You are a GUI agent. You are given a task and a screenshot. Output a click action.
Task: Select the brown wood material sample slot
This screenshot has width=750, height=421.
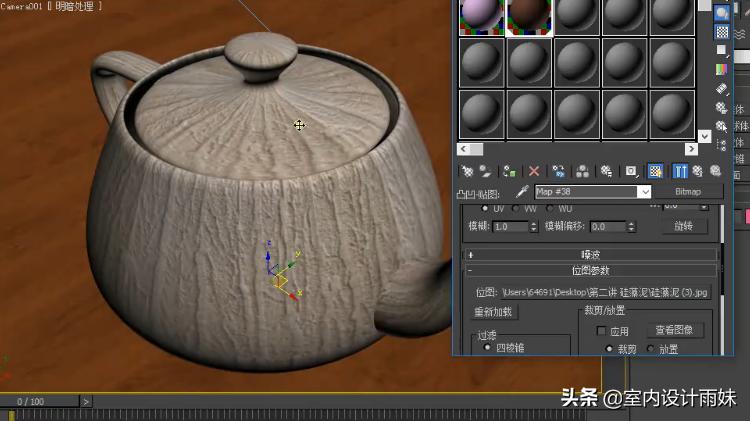[529, 17]
